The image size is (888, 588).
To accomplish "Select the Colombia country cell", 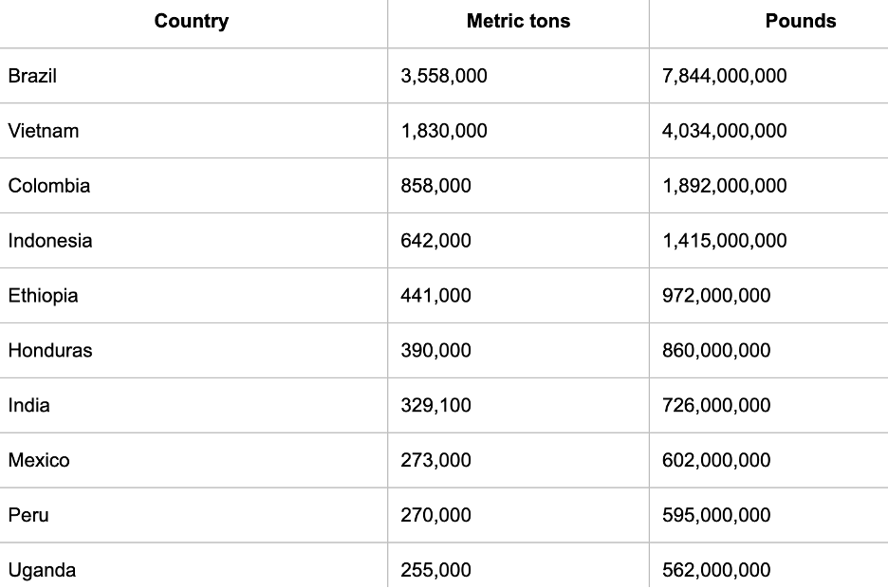I will pos(49,186).
